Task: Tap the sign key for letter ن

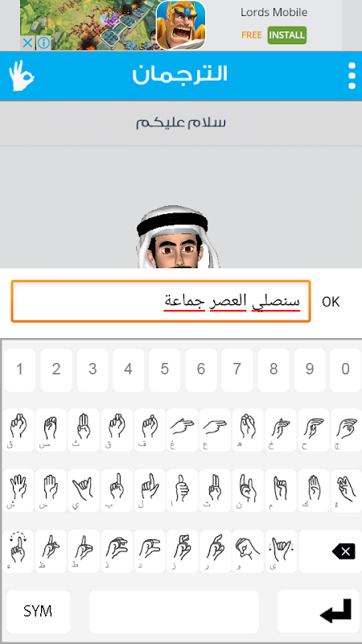Action: (248, 490)
